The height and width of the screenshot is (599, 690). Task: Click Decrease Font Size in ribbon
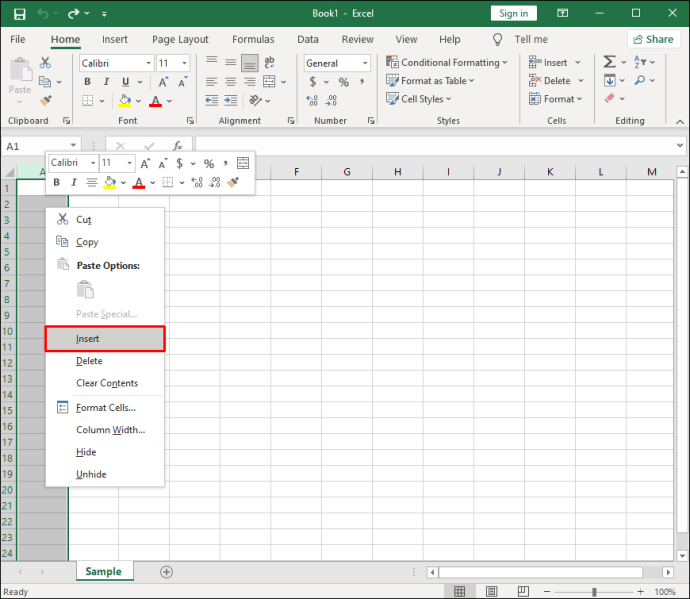(183, 82)
